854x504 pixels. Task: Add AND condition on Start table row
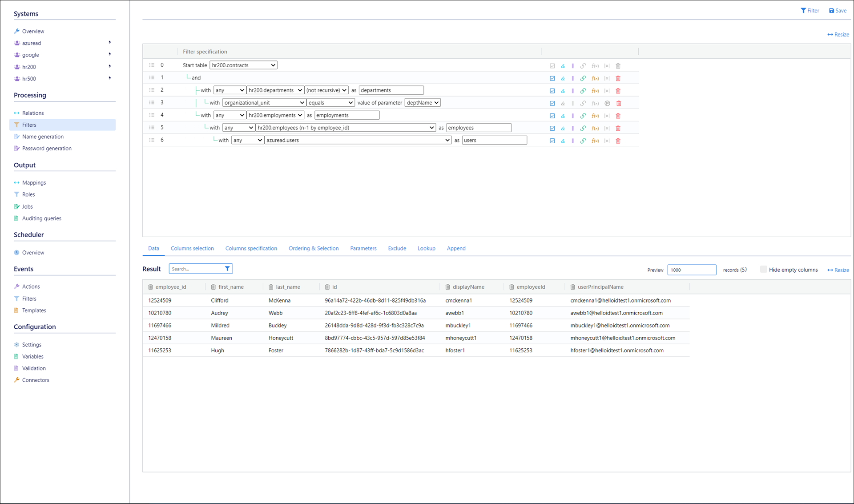[x=563, y=66]
